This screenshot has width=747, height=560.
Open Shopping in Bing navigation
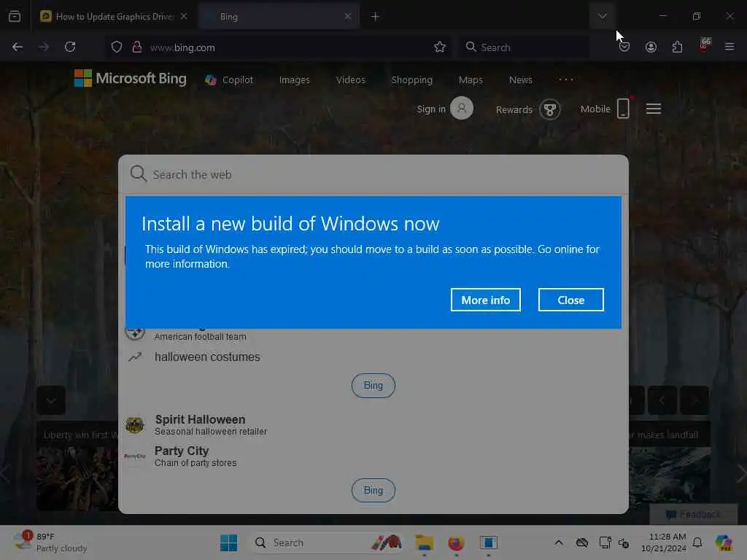click(411, 80)
